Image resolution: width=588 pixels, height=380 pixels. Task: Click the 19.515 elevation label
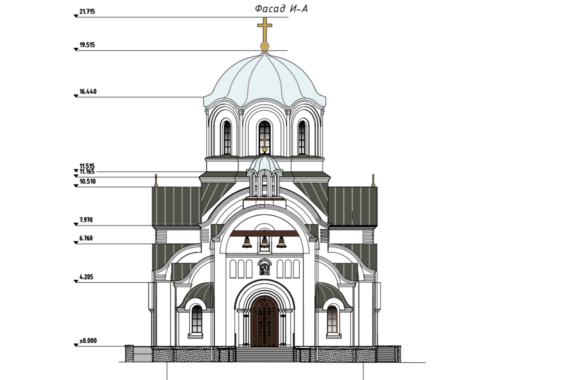87,45
